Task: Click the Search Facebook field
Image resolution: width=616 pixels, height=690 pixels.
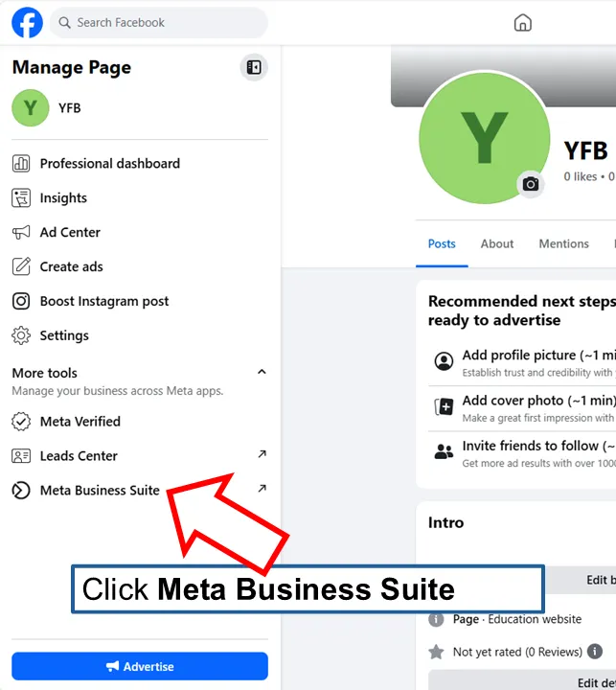Action: point(159,22)
